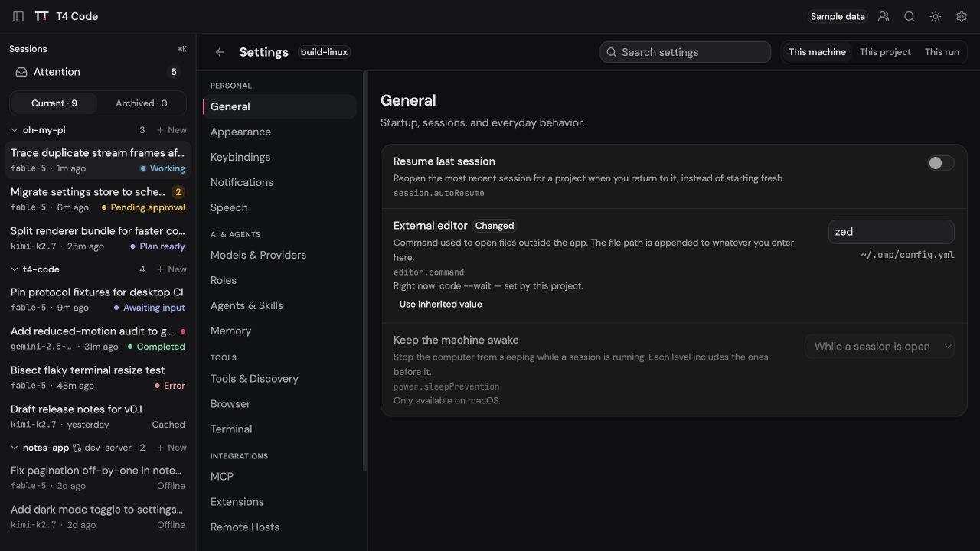Focus the Search settings field
Screen dimensions: 980x551
(685, 52)
